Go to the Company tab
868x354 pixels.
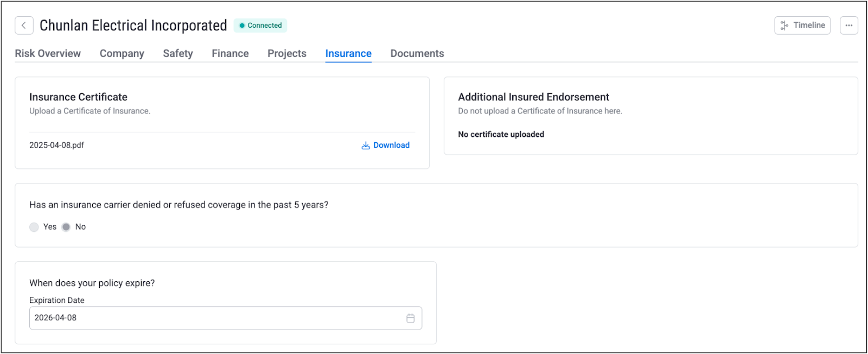tap(122, 54)
